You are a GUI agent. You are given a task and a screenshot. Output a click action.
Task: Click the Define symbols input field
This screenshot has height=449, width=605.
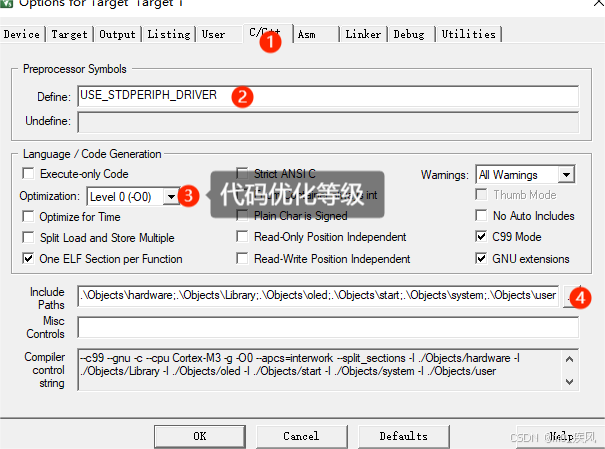(x=328, y=96)
